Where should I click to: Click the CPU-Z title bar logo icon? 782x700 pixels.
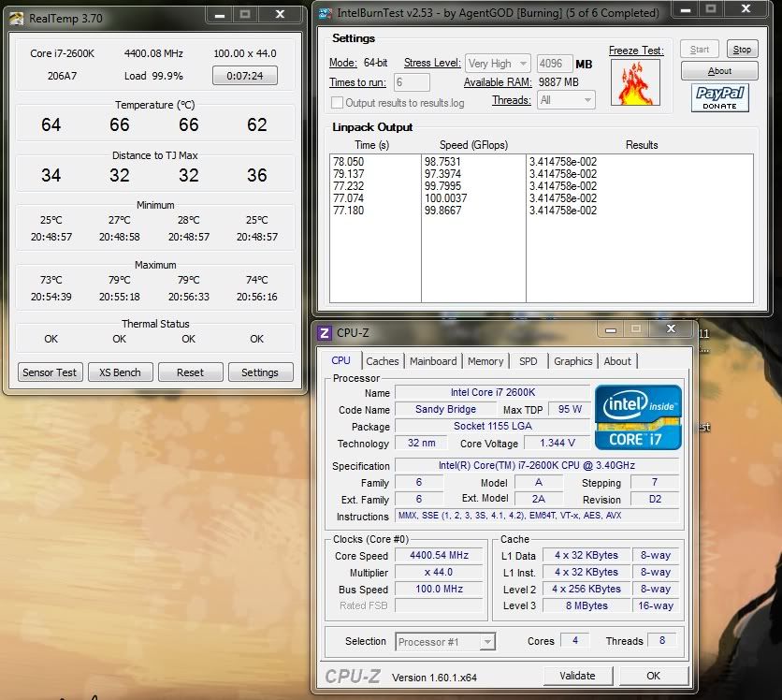[325, 333]
